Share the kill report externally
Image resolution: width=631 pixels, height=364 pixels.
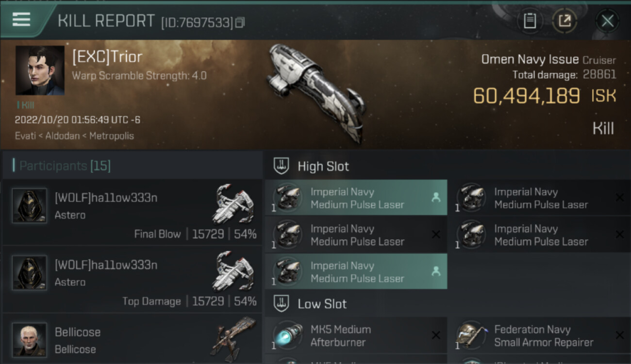coord(565,21)
